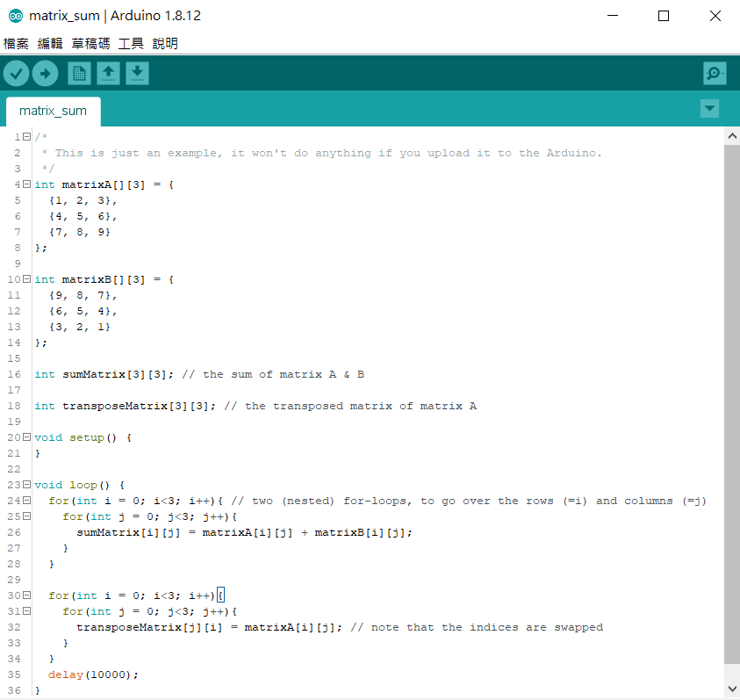This screenshot has width=740, height=700.
Task: Collapse the for-loop at line 30
Action: 26,595
